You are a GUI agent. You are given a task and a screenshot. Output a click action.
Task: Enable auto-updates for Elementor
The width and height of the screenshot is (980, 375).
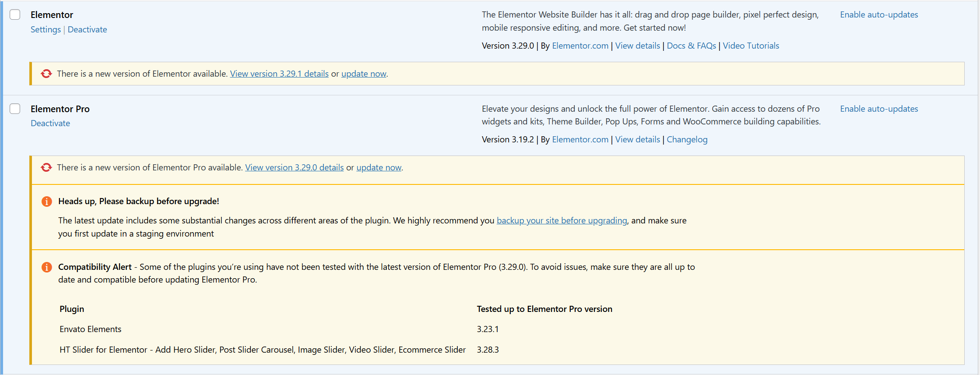pos(879,14)
